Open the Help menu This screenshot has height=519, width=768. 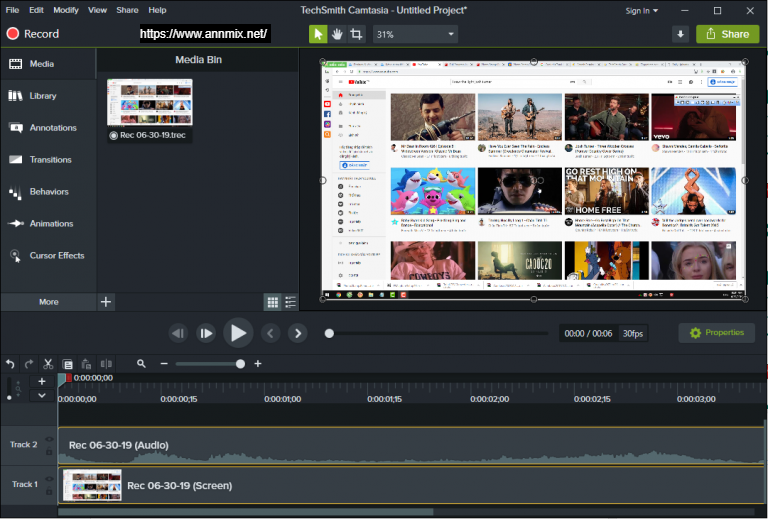[x=157, y=10]
